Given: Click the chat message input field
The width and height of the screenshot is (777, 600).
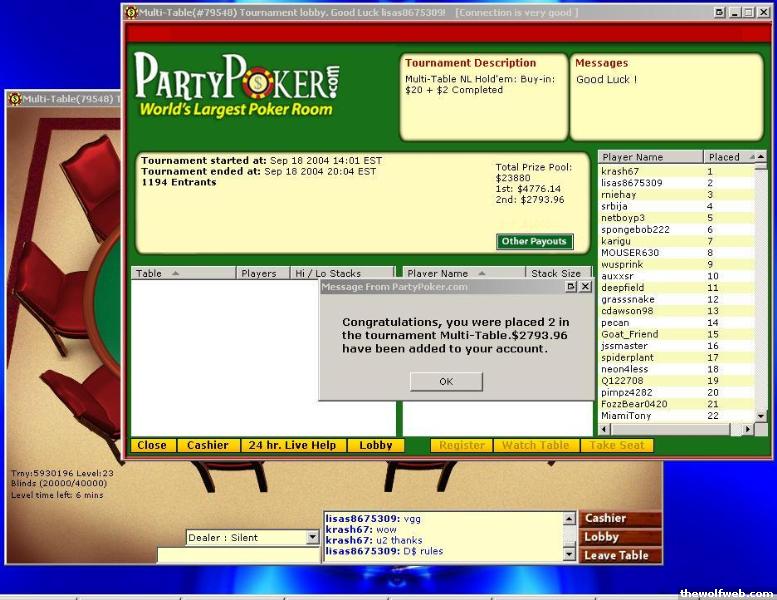Looking at the screenshot, I should coord(238,555).
